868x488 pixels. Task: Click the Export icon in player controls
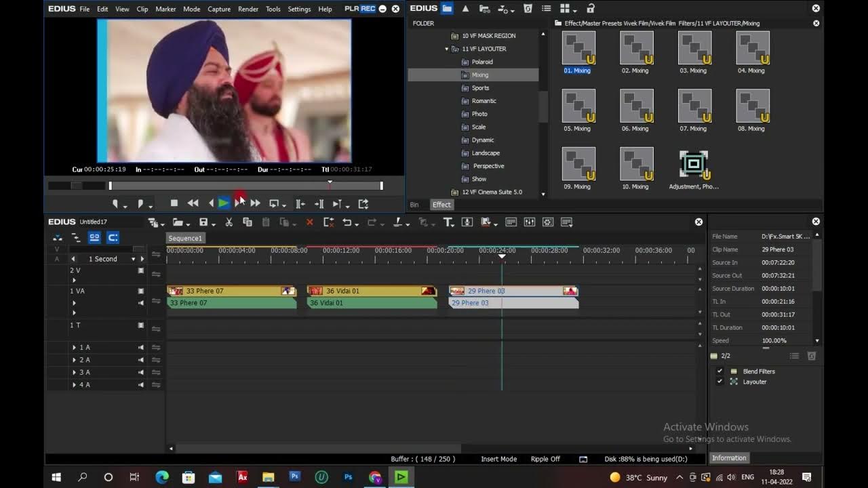pos(363,203)
